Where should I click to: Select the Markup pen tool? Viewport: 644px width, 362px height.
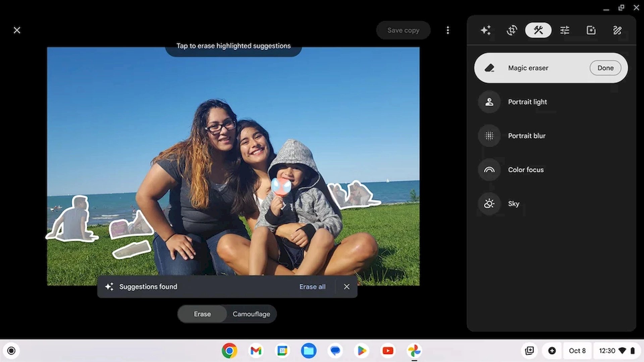click(617, 30)
